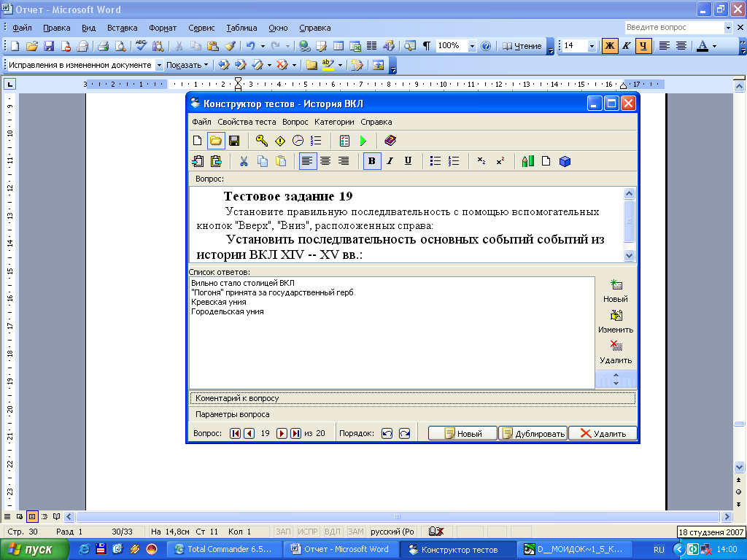747x560 pixels.
Task: Open test file with folder icon in Конструктор тестов
Action: point(216,141)
